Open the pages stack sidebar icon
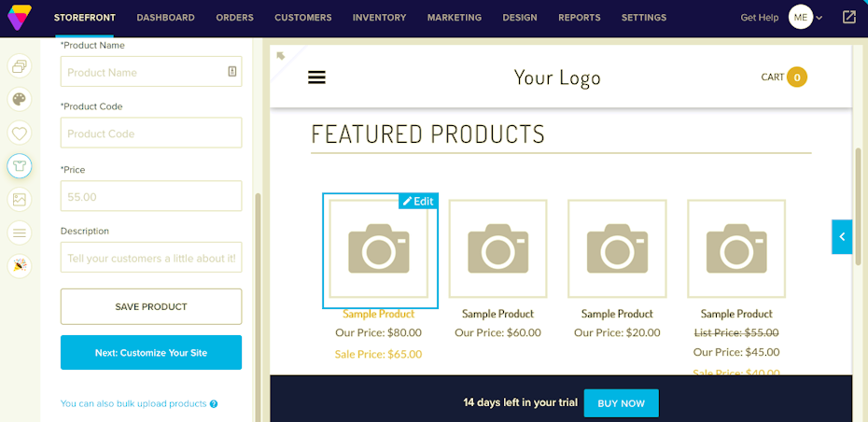 [20, 66]
